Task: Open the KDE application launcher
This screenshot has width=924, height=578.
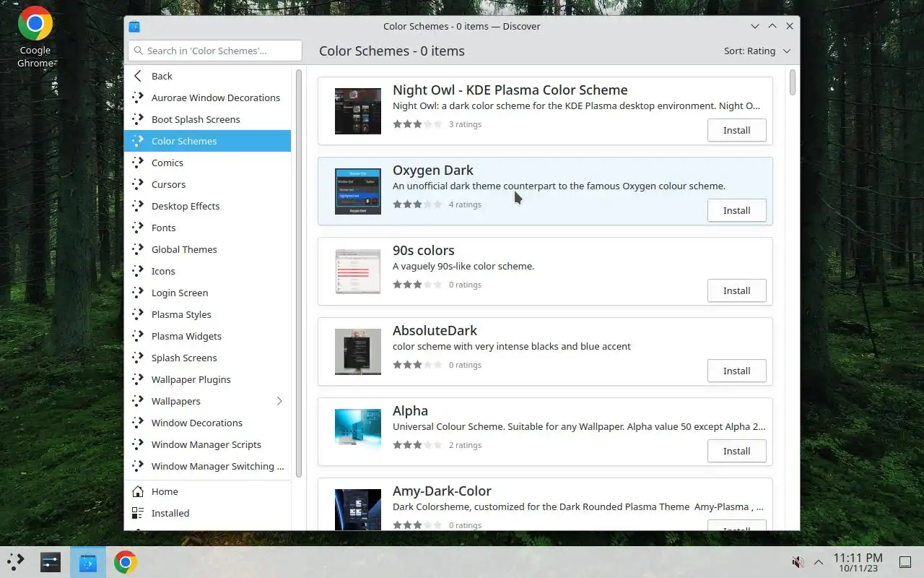Action: [15, 561]
